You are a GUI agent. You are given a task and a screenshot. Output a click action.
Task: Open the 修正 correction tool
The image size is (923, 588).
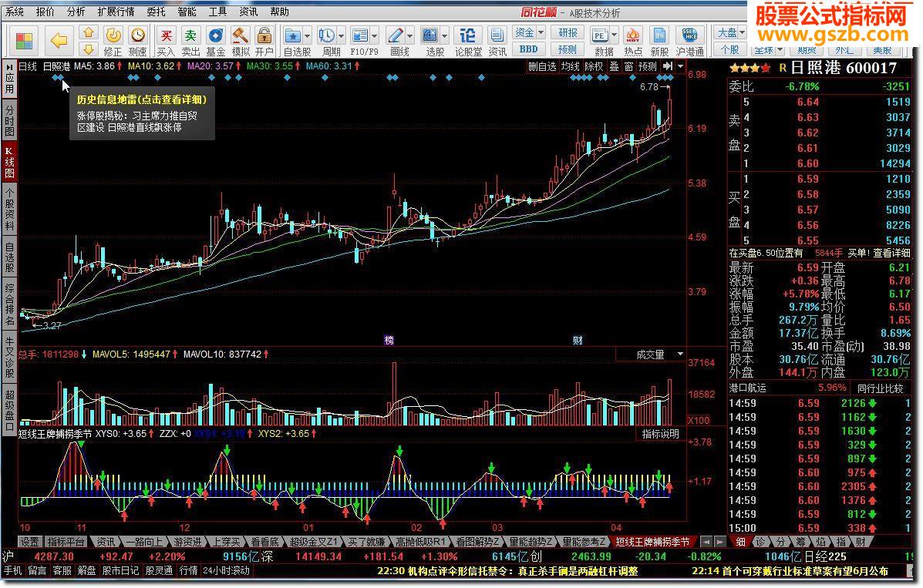point(113,41)
